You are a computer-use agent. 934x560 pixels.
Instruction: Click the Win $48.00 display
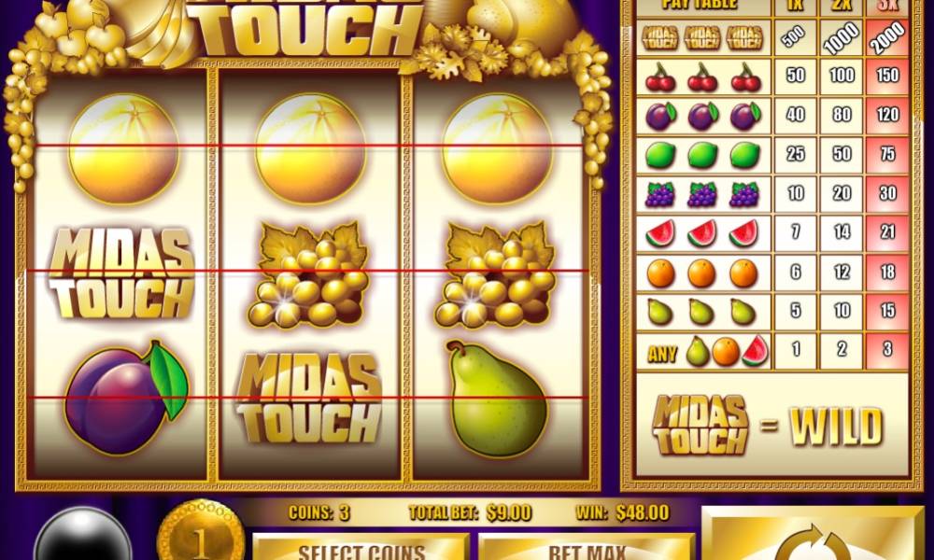[622, 512]
